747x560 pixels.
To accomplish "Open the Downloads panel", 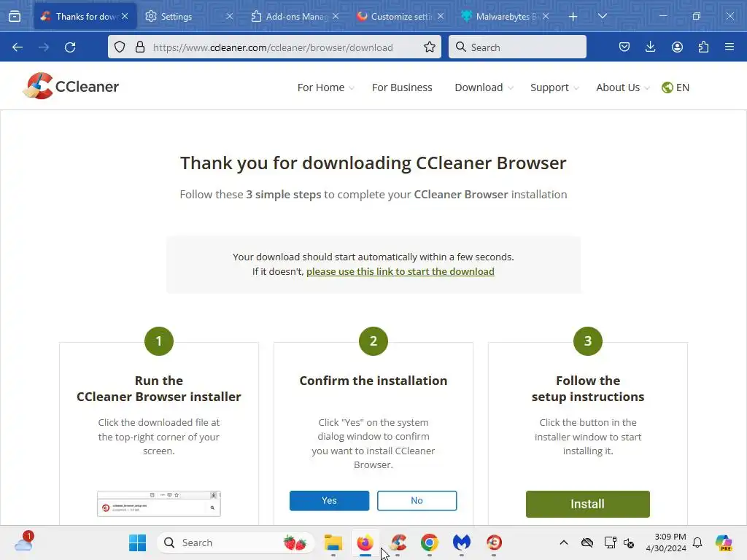I will pos(650,47).
